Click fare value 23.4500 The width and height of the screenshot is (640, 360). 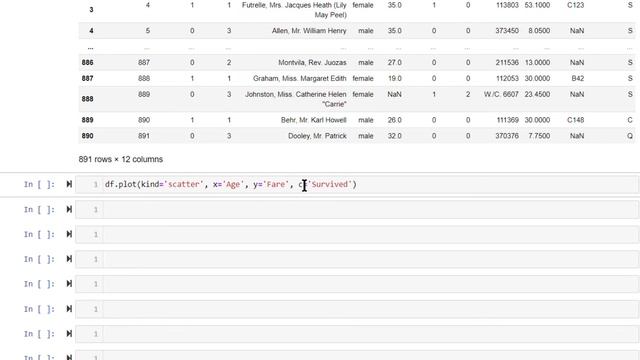[x=537, y=94]
